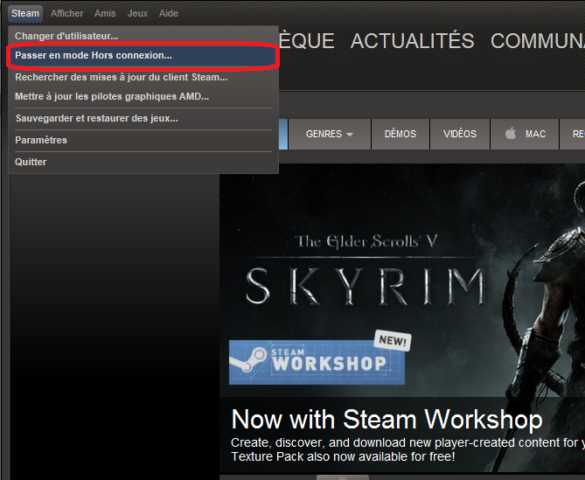The image size is (585, 480).
Task: Click the Apple MAC icon tab
Action: click(x=525, y=134)
